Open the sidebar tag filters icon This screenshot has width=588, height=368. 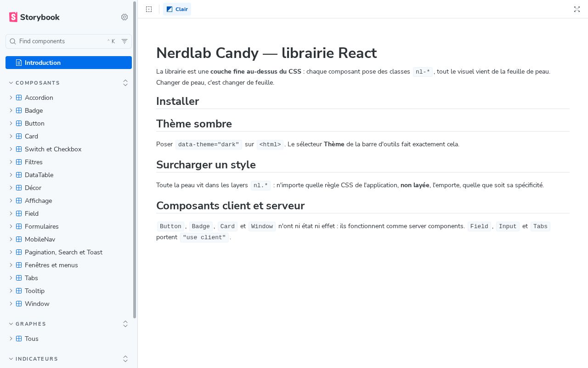[x=124, y=41]
